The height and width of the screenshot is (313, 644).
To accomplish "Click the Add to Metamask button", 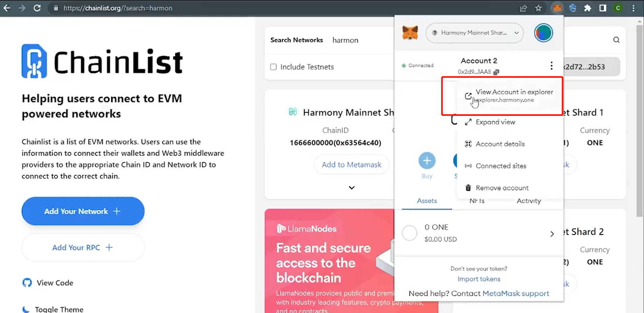I will (x=351, y=164).
